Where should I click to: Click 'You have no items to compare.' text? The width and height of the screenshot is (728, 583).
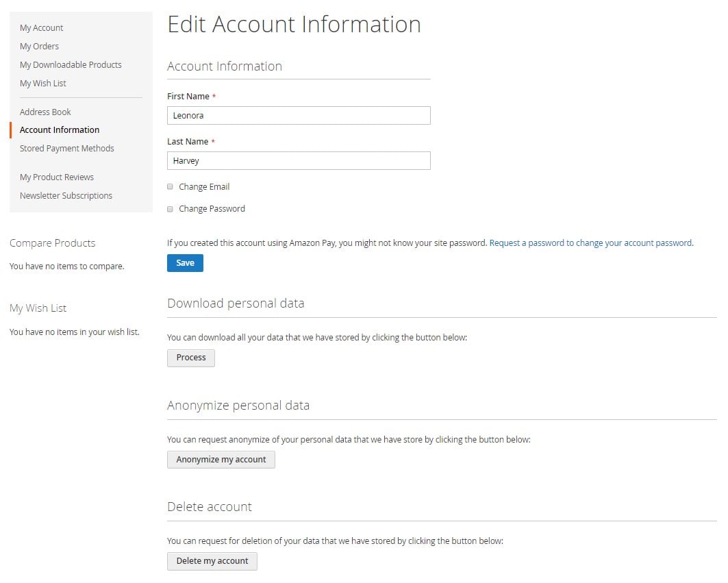click(67, 266)
